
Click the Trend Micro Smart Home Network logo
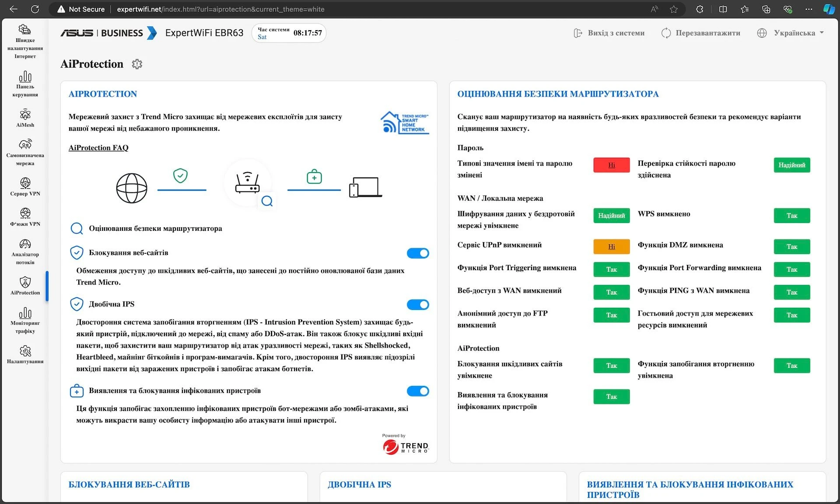[x=405, y=122]
